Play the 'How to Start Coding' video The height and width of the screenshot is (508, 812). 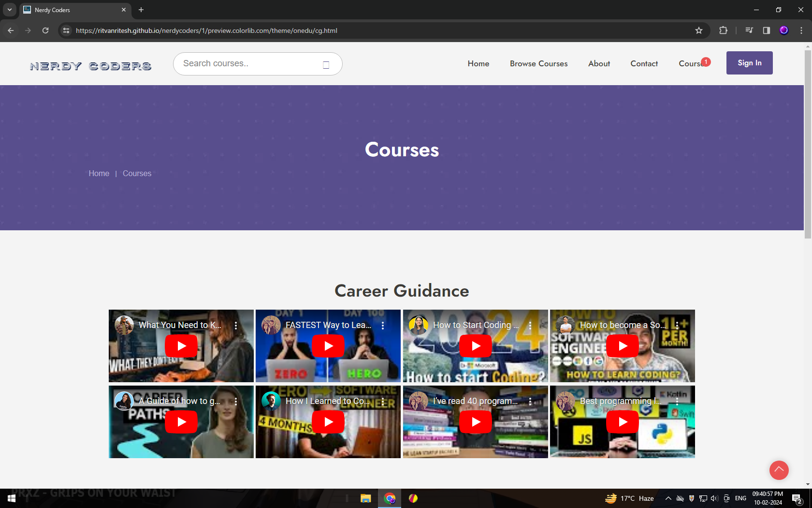pos(476,346)
